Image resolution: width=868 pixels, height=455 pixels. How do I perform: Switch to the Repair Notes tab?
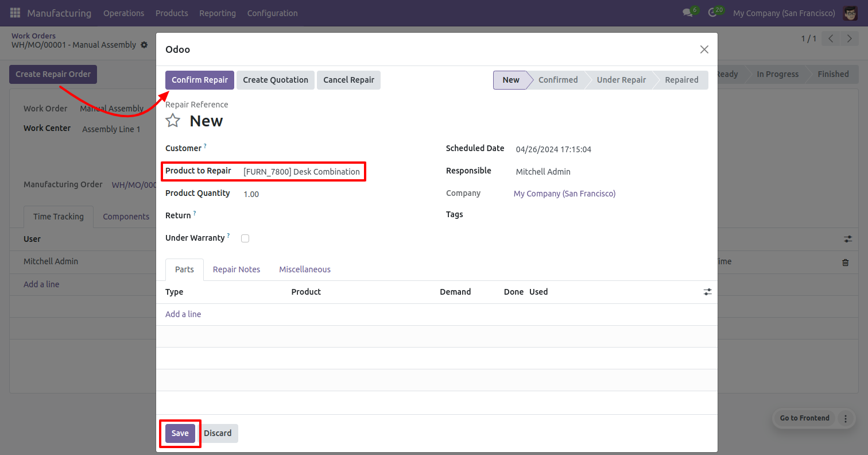click(237, 269)
